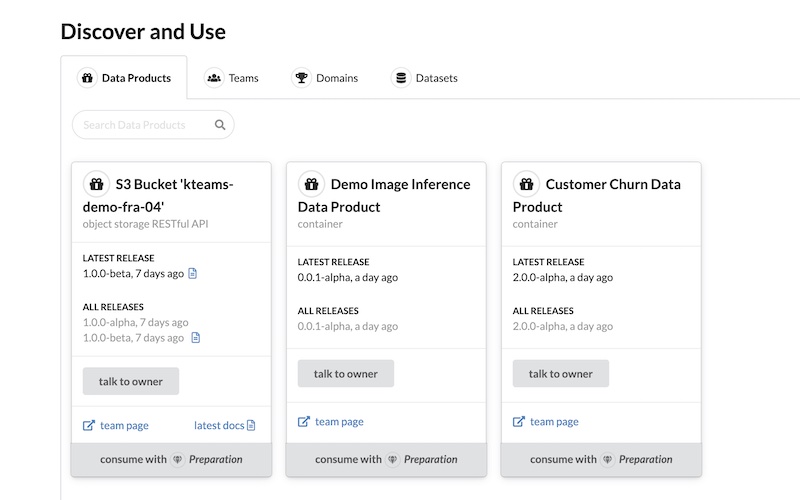800x500 pixels.
Task: Select Customer Churn Data Product title
Action: (x=597, y=195)
